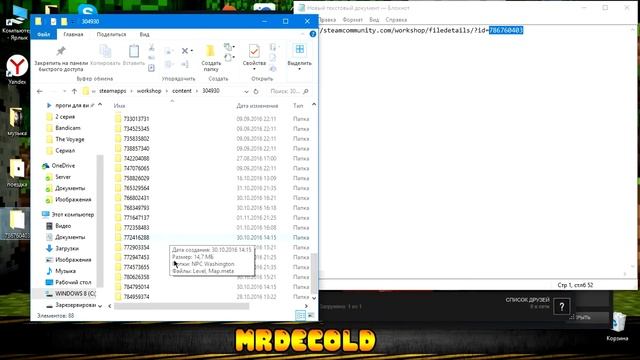Click the Delete X icon in ribbon
This screenshot has height=360, width=640.
pos(184,51)
